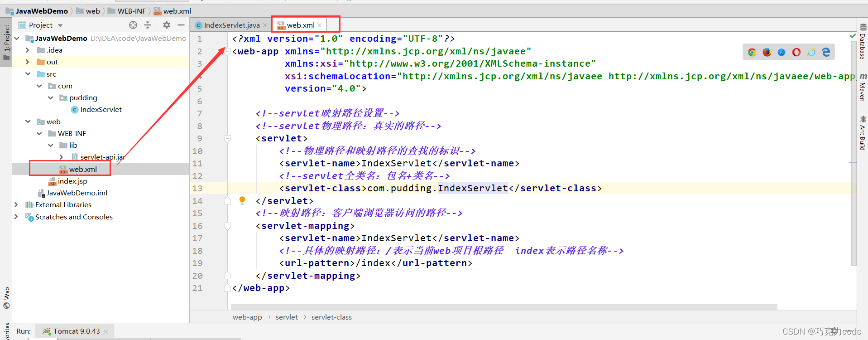Open Project panel settings gear
The width and height of the screenshot is (868, 340).
click(167, 25)
